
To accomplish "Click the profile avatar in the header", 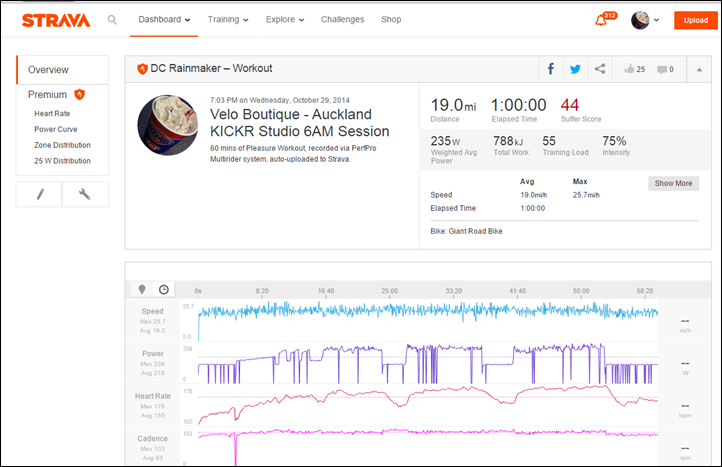I will (x=640, y=20).
